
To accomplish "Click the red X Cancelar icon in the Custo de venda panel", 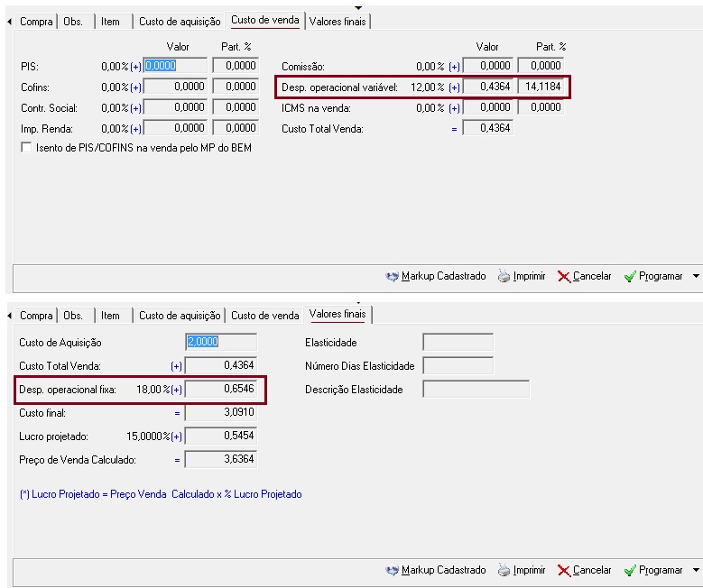I will click(x=563, y=276).
